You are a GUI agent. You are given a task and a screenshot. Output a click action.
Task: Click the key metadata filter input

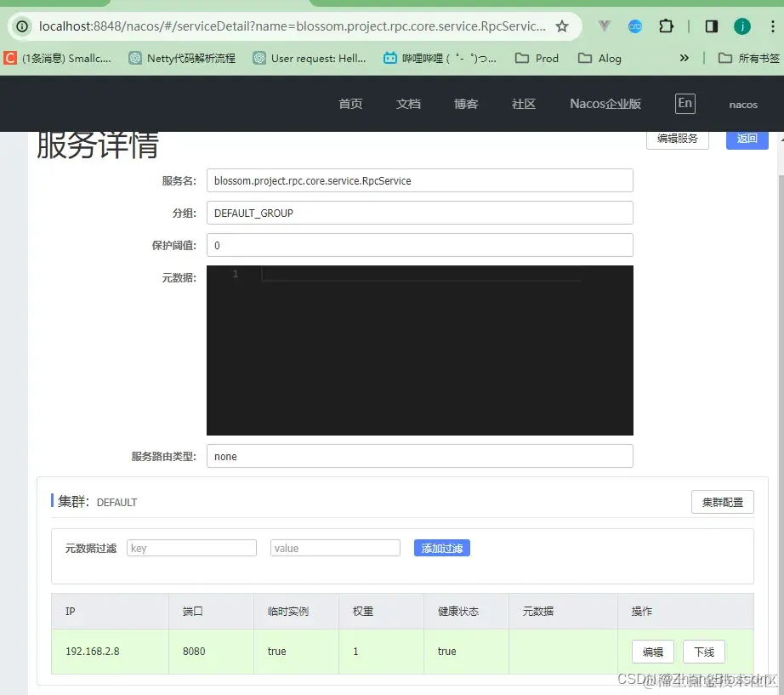(191, 547)
